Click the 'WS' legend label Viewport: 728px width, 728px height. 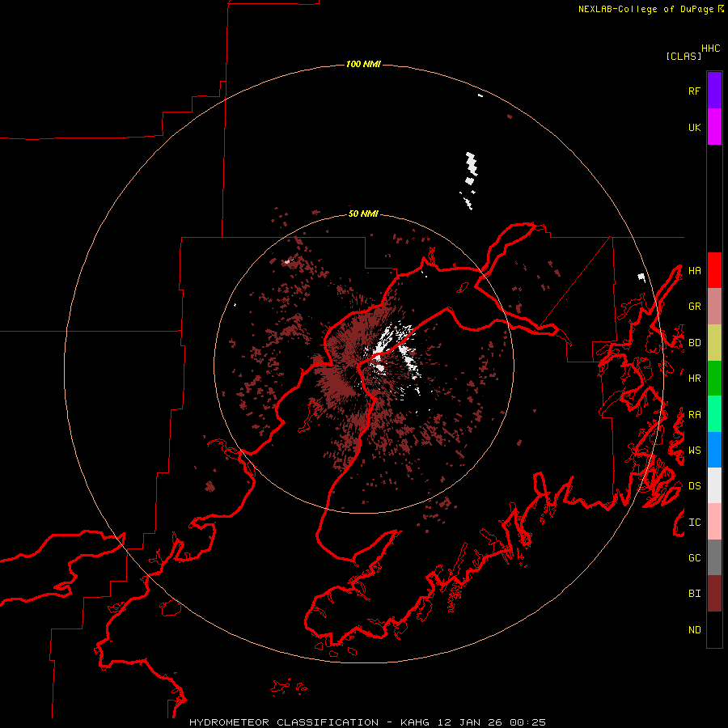coord(694,451)
